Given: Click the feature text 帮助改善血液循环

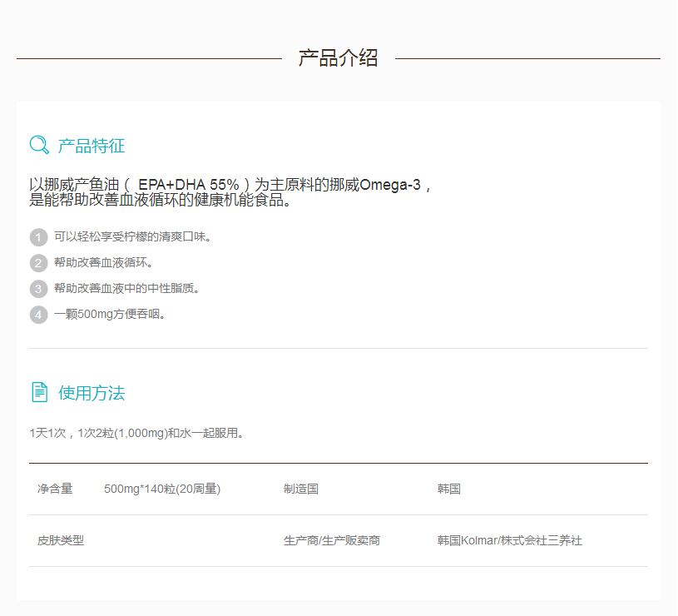Looking at the screenshot, I should (x=104, y=263).
